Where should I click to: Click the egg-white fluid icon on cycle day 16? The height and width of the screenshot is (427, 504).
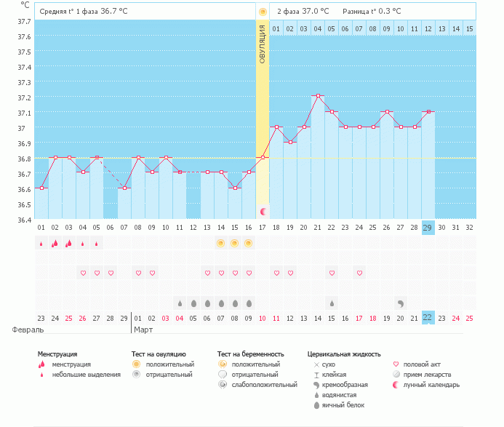coord(249,303)
